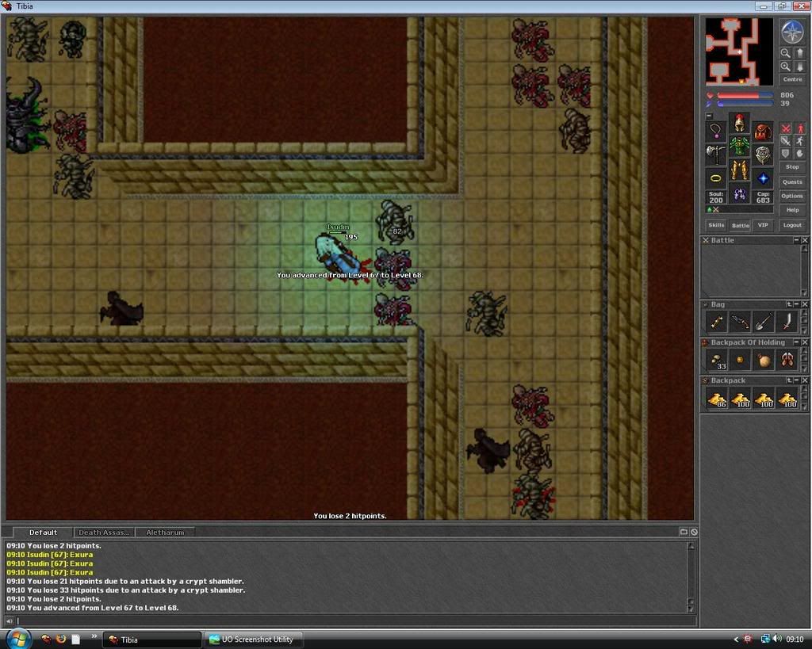Select the machete in Bag
Viewport: 812px width, 649px height.
point(787,322)
